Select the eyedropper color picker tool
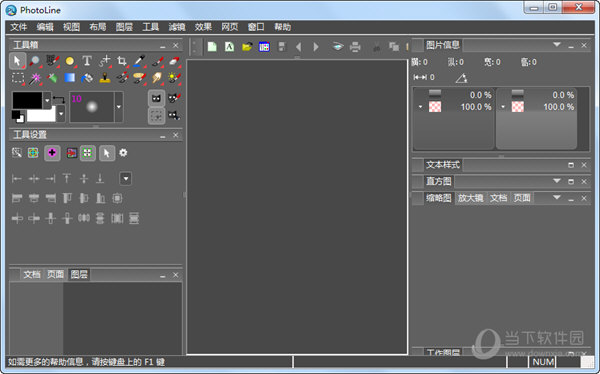Image resolution: width=600 pixels, height=374 pixels. (139, 61)
